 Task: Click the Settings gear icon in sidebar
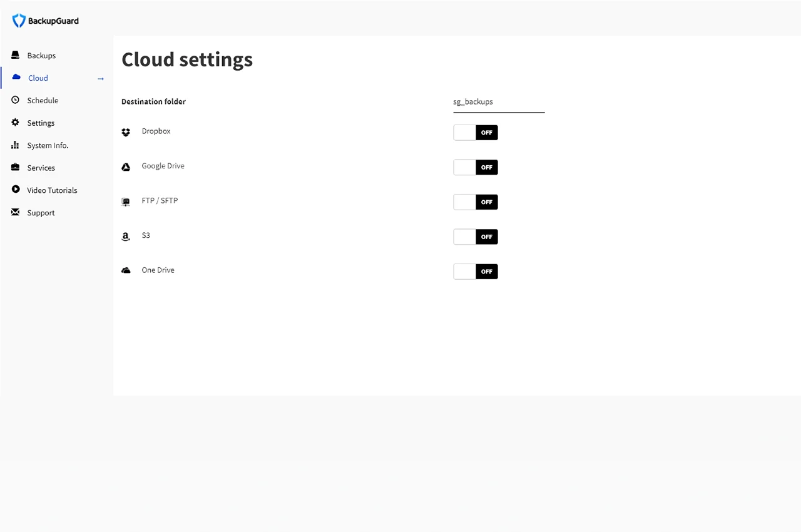15,123
